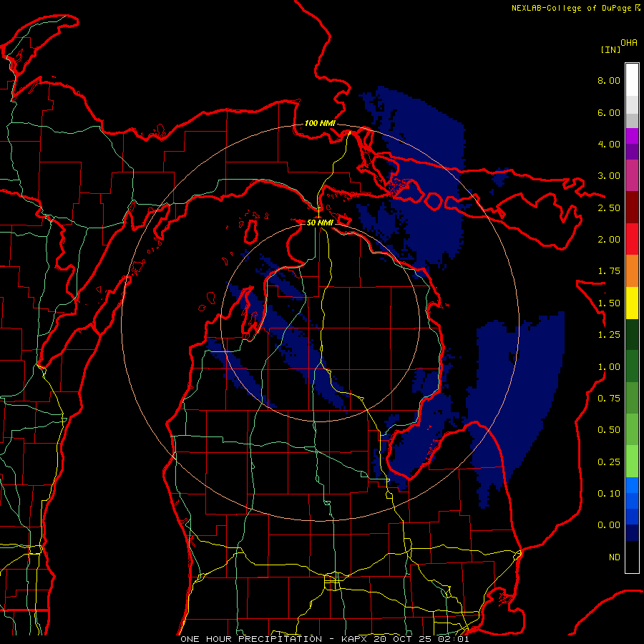Pick the black ND swatch on scale
This screenshot has width=644, height=644.
coord(632,557)
